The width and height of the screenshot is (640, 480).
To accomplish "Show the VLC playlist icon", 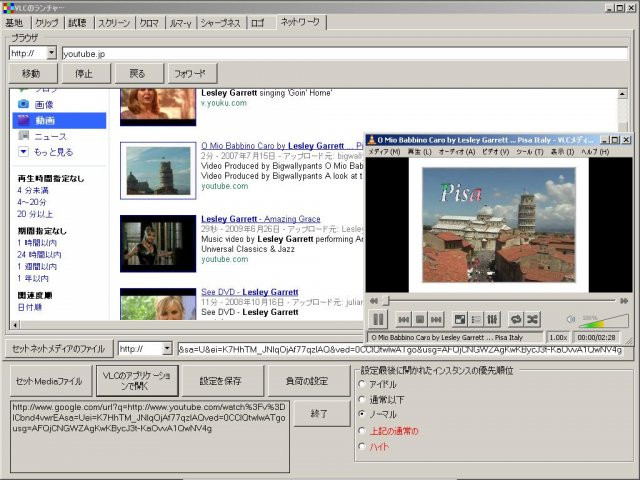I will click(x=476, y=320).
